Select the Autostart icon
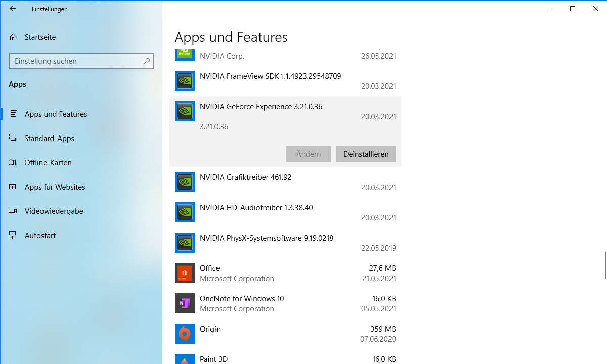607x364 pixels. (x=13, y=235)
